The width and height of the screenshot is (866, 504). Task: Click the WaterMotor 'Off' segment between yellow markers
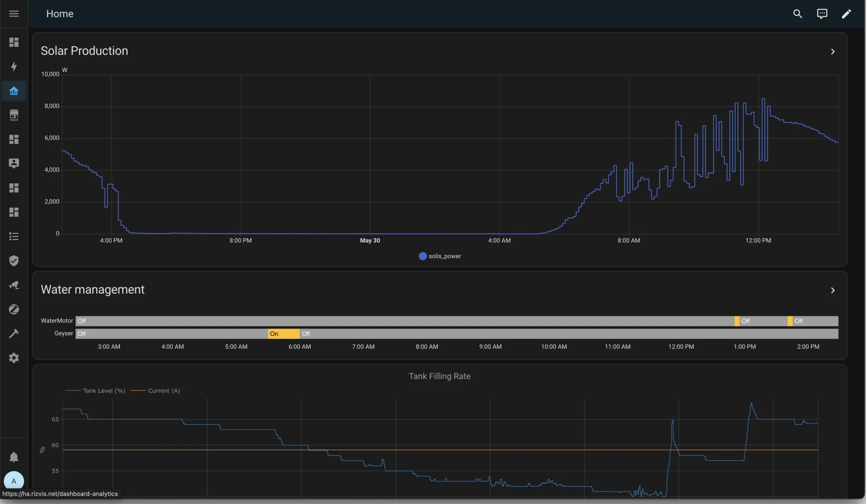[x=763, y=321]
